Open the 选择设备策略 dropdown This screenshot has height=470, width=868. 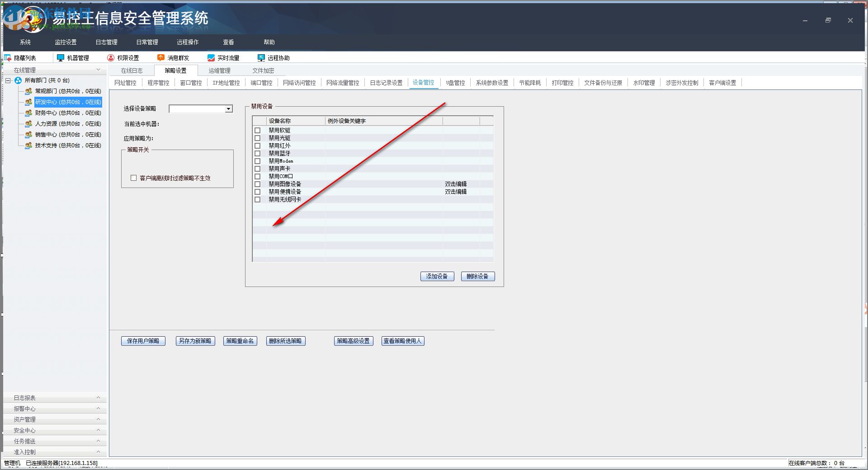coord(229,109)
